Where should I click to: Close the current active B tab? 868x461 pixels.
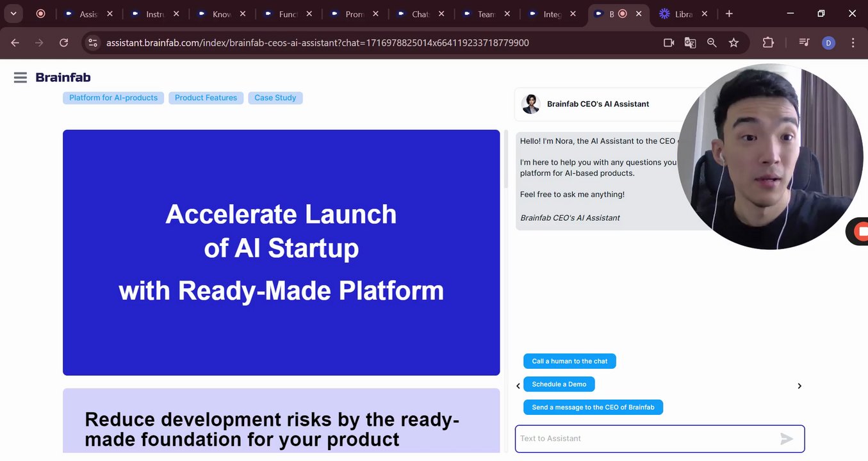[638, 14]
